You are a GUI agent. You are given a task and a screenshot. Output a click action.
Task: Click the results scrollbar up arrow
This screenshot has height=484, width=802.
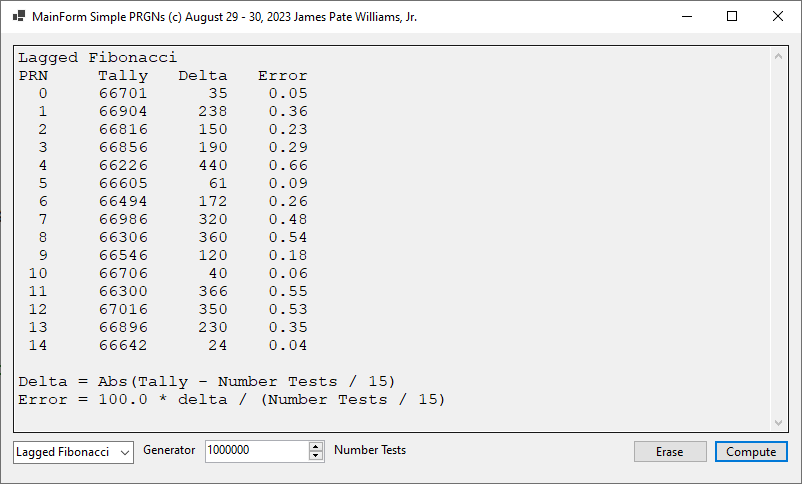tap(780, 55)
